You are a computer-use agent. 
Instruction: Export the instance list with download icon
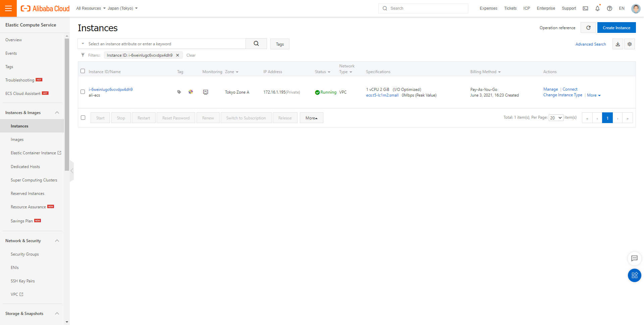[618, 44]
